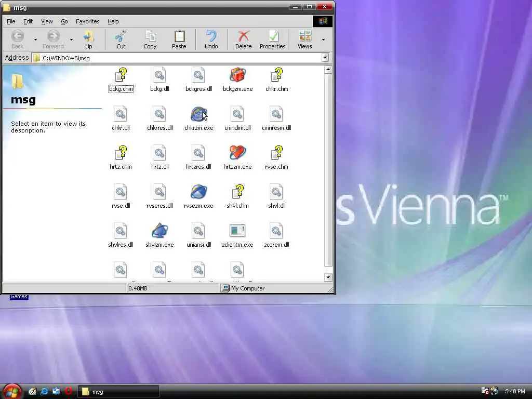
Task: Open the View menu
Action: coord(47,21)
